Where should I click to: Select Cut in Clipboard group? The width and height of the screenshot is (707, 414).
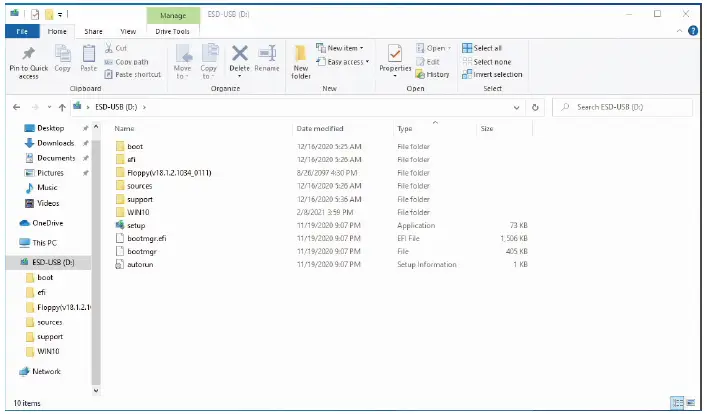[x=116, y=48]
